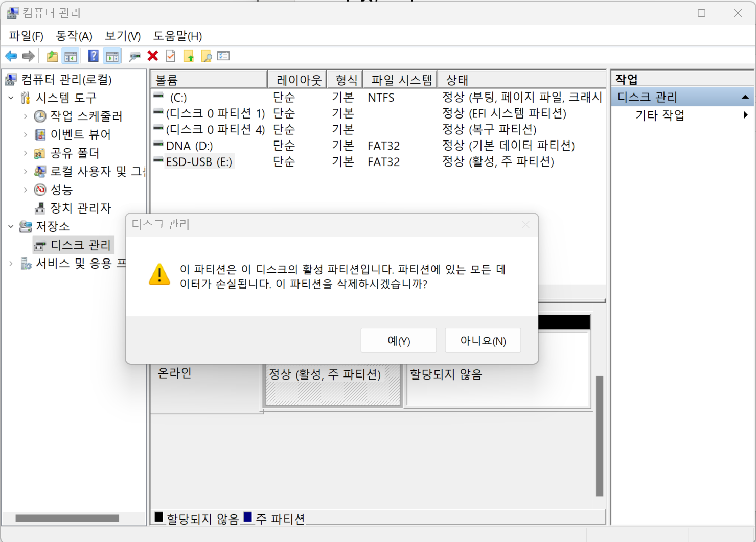Select 장치 관리자 in the tree
Image resolution: width=756 pixels, height=542 pixels.
tap(80, 208)
